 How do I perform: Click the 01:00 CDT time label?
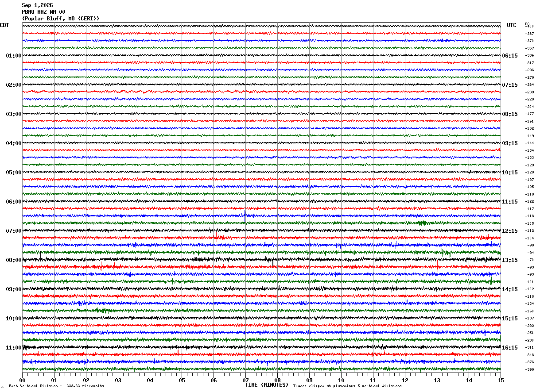coord(14,56)
